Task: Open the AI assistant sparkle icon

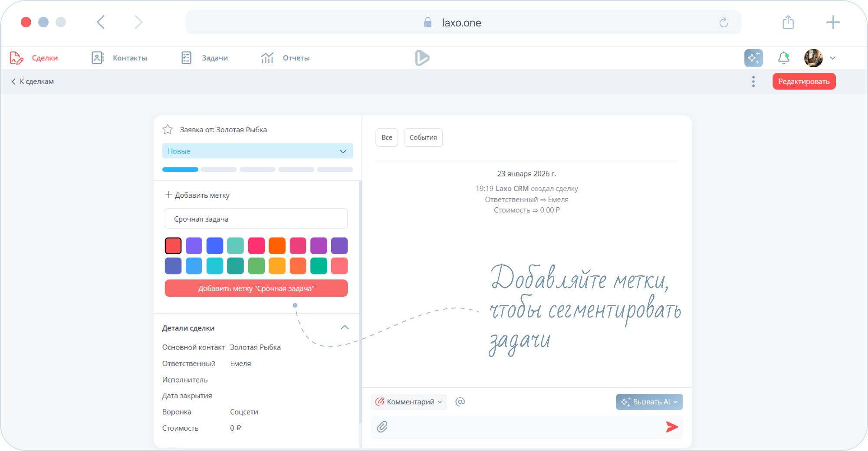Action: pos(753,58)
